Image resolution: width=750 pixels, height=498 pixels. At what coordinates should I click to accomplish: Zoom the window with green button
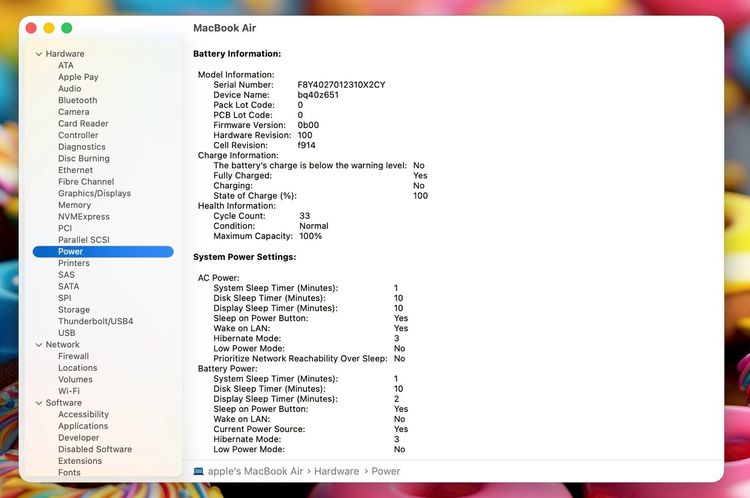(x=66, y=28)
